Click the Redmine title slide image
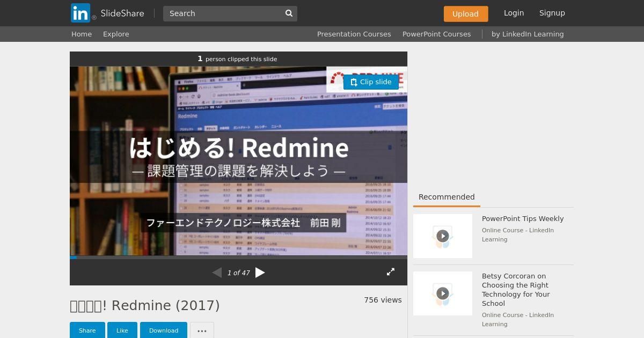644x338 pixels. 238,161
